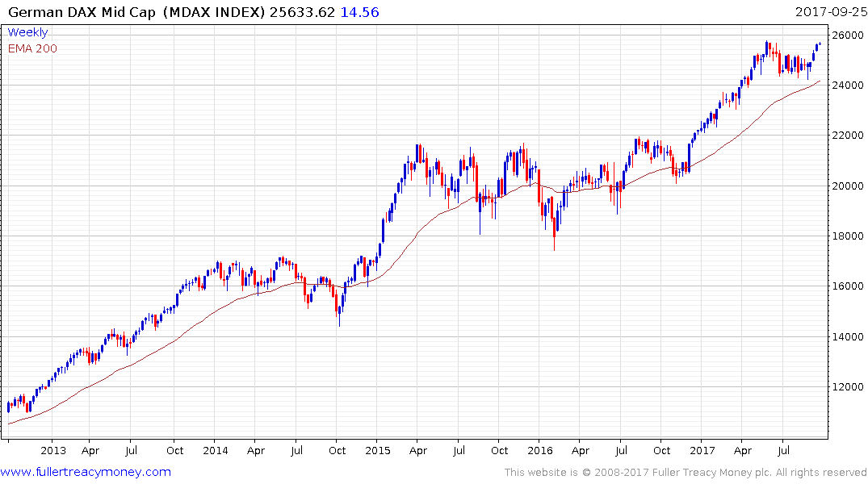Click the 20000 price axis label
This screenshot has width=868, height=484.
click(848, 186)
